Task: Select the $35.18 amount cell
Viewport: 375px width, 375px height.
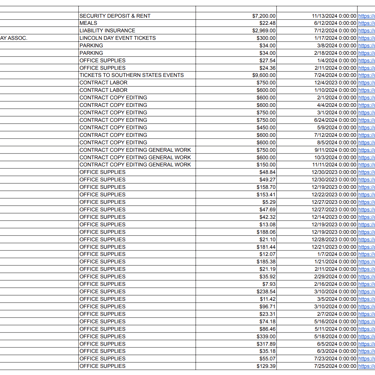Action: pos(236,351)
